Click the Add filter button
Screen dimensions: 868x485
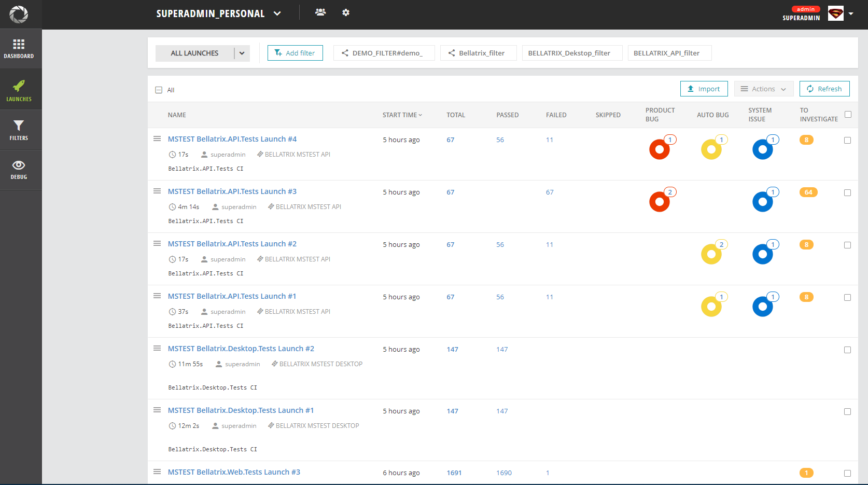click(x=295, y=53)
